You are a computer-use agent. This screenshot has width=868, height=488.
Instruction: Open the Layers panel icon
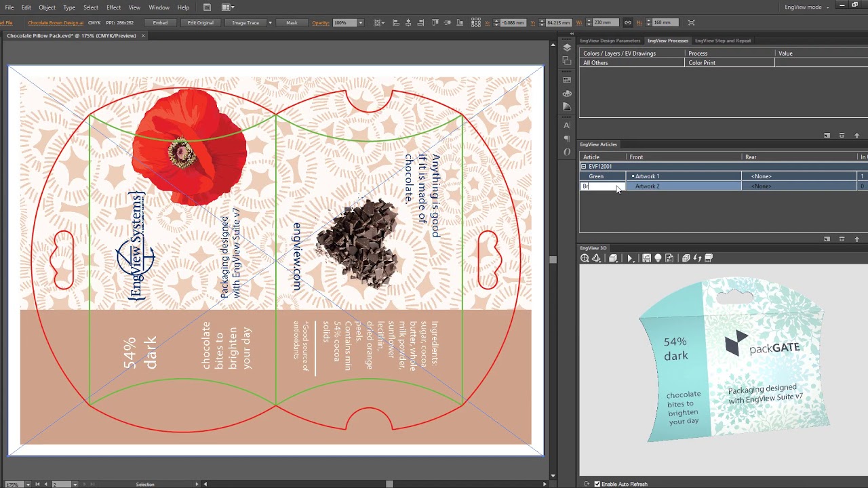coord(567,47)
